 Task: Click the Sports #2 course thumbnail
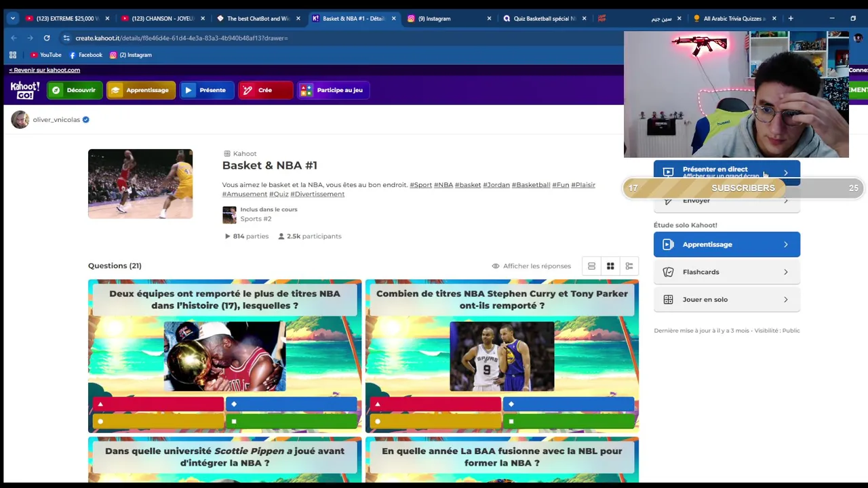229,215
